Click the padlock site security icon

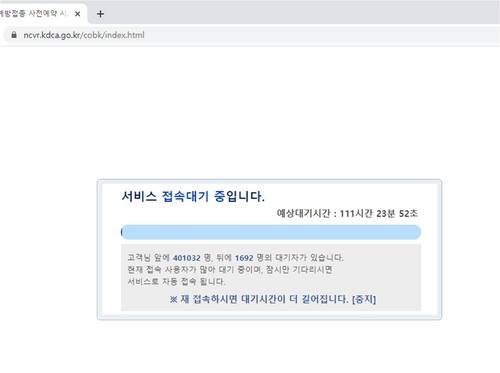[14, 35]
